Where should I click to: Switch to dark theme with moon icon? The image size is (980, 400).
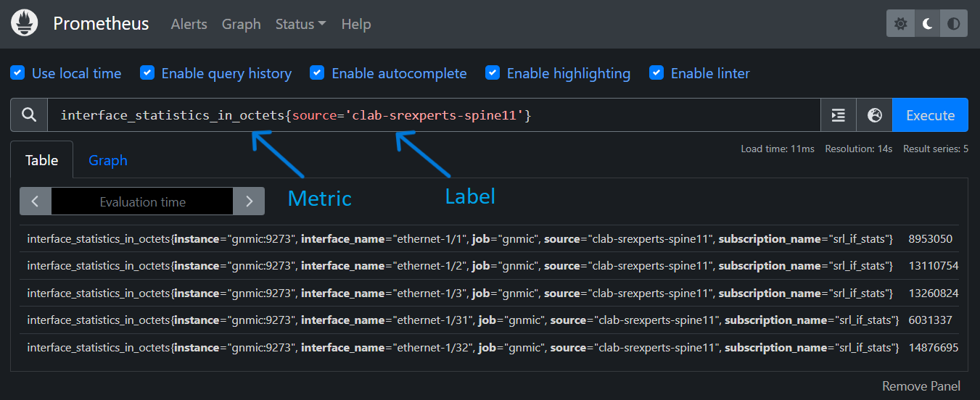point(927,24)
